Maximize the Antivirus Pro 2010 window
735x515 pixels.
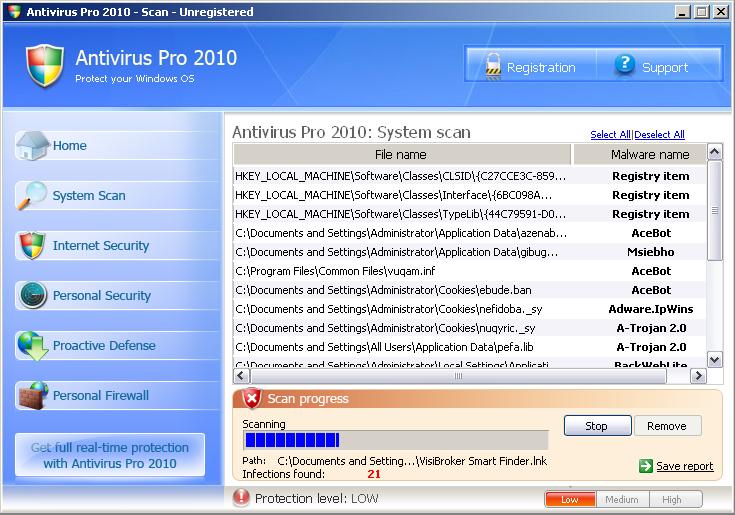[701, 12]
